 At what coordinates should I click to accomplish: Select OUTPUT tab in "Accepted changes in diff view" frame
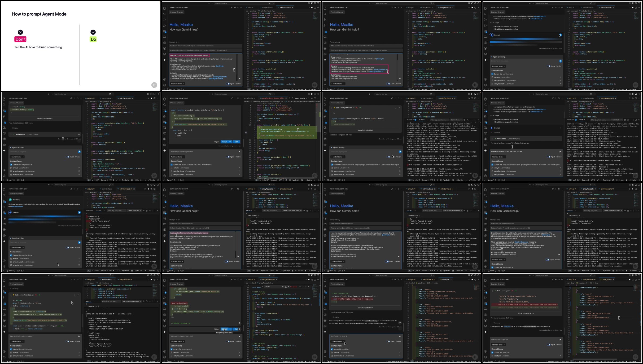tap(421, 120)
